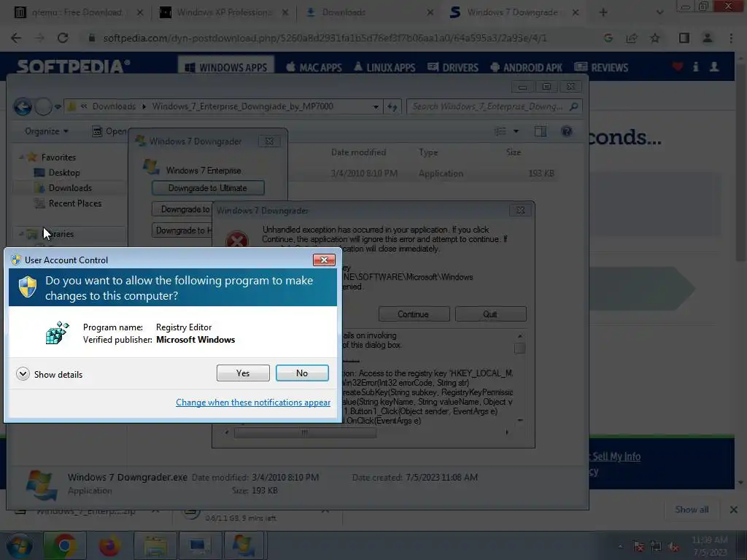Open Softpedia Drivers section
The height and width of the screenshot is (560, 747).
point(453,68)
